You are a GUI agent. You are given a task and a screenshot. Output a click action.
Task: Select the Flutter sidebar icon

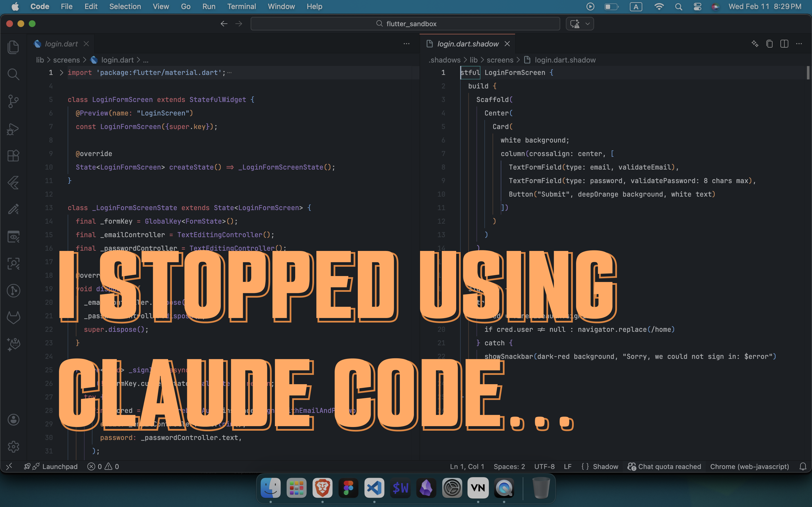14,183
